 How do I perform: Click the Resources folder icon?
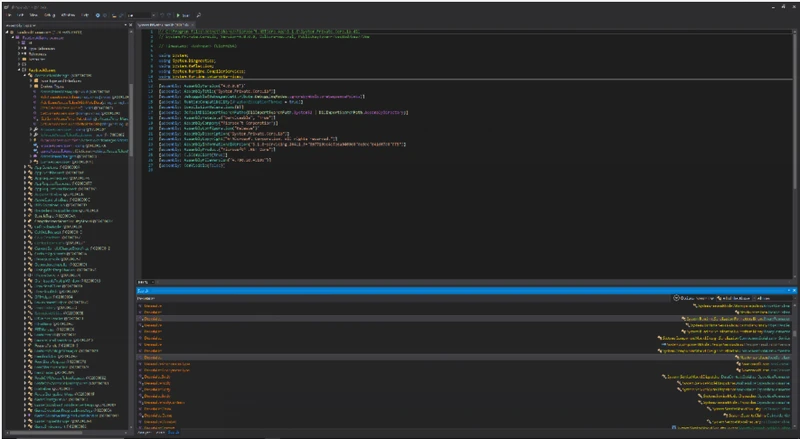pos(24,59)
